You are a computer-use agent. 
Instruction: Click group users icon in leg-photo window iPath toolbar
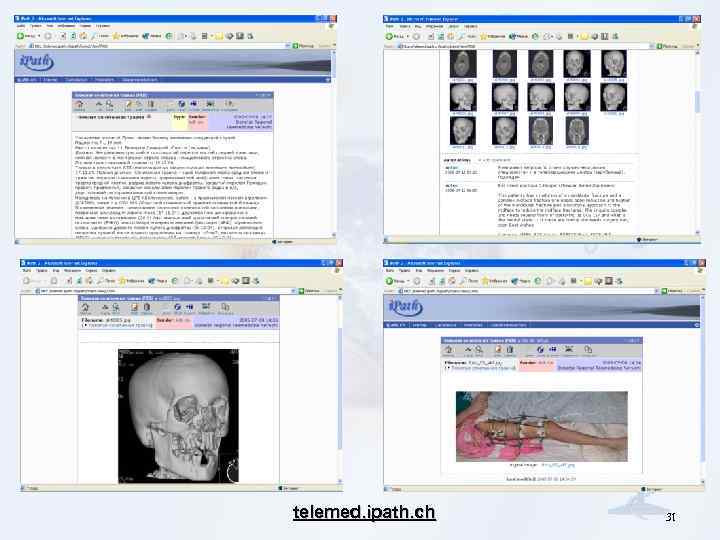pos(568,350)
